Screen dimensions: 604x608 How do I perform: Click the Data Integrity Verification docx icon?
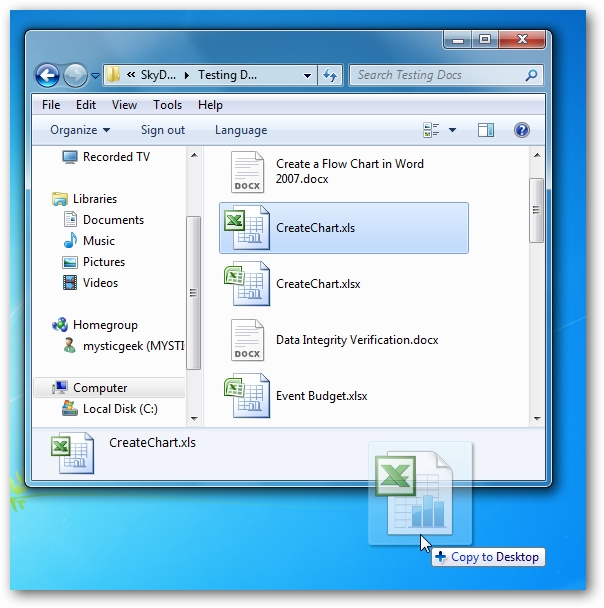[247, 340]
